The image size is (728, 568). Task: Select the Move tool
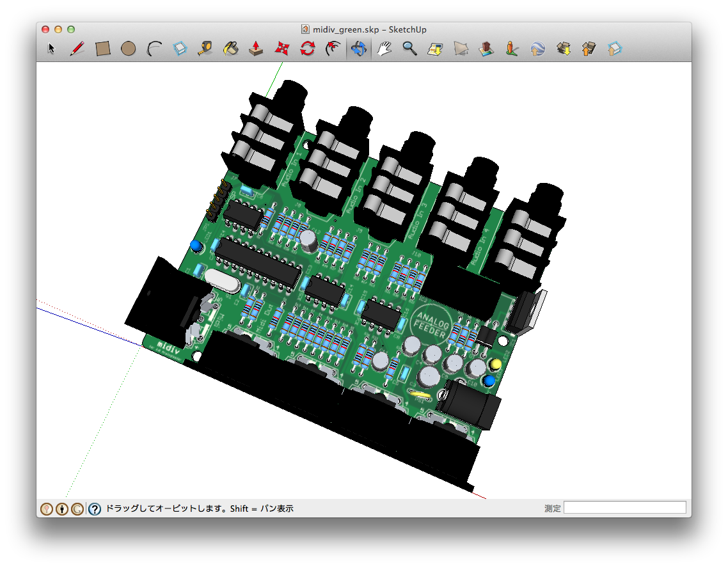click(281, 49)
